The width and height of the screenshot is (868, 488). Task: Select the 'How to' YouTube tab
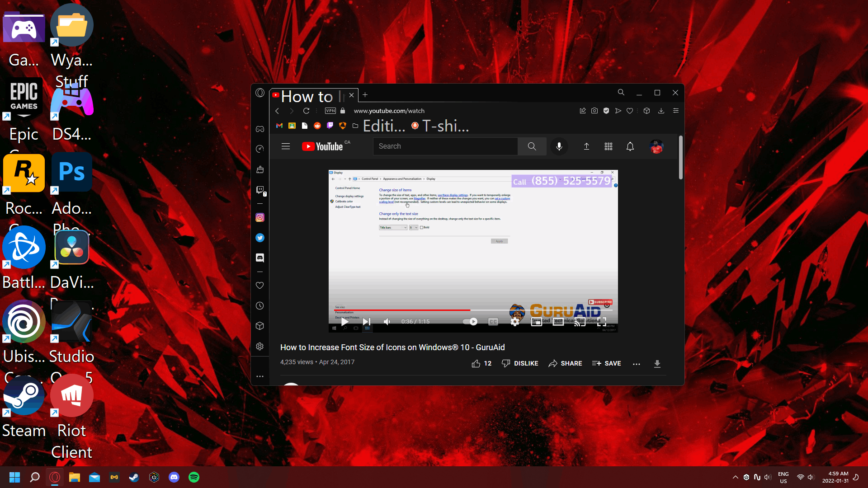tap(307, 95)
